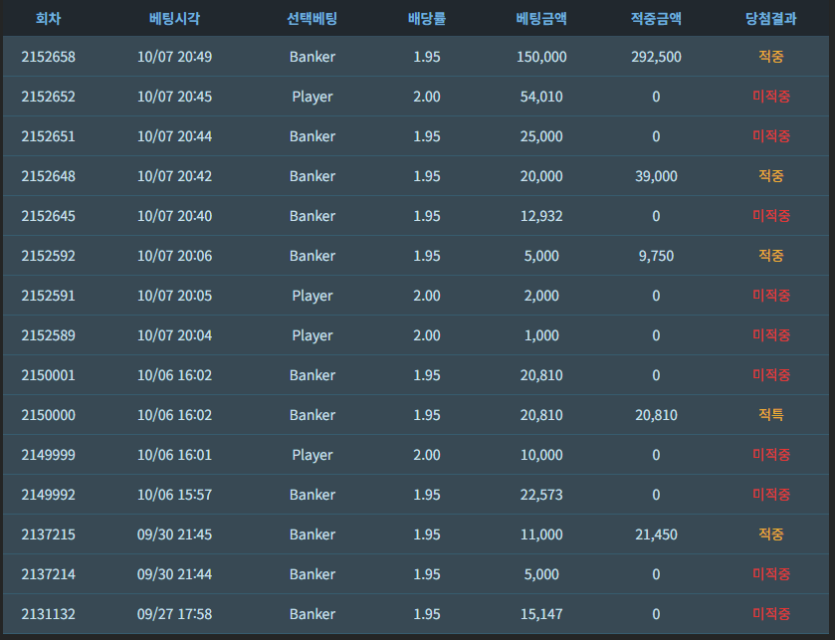
Task: Click the 회차 column header
Action: click(x=48, y=19)
